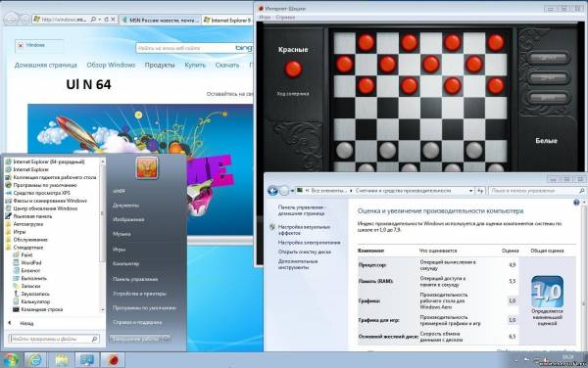Screen dimensions: 588x368
Task: Open Панель управления from the Start menu
Action: tap(135, 279)
